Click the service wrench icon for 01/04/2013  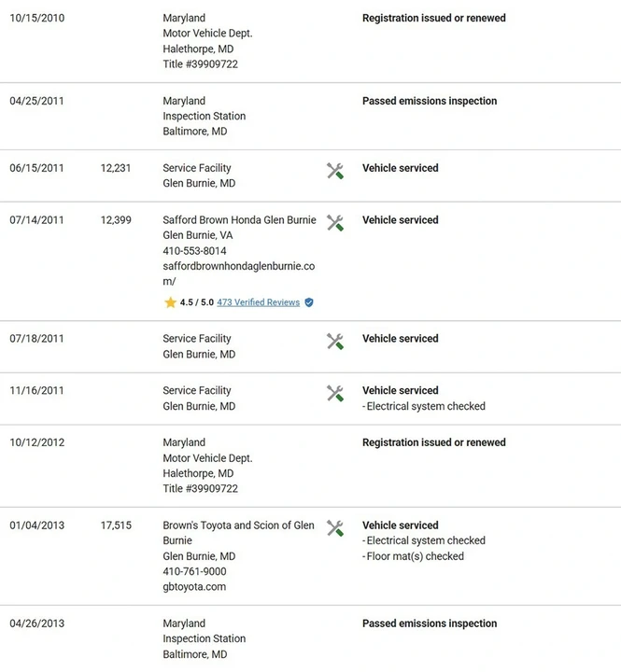coord(335,528)
